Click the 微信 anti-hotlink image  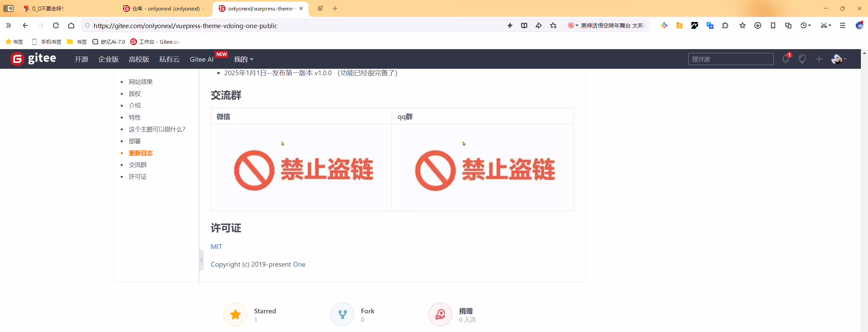[301, 168]
